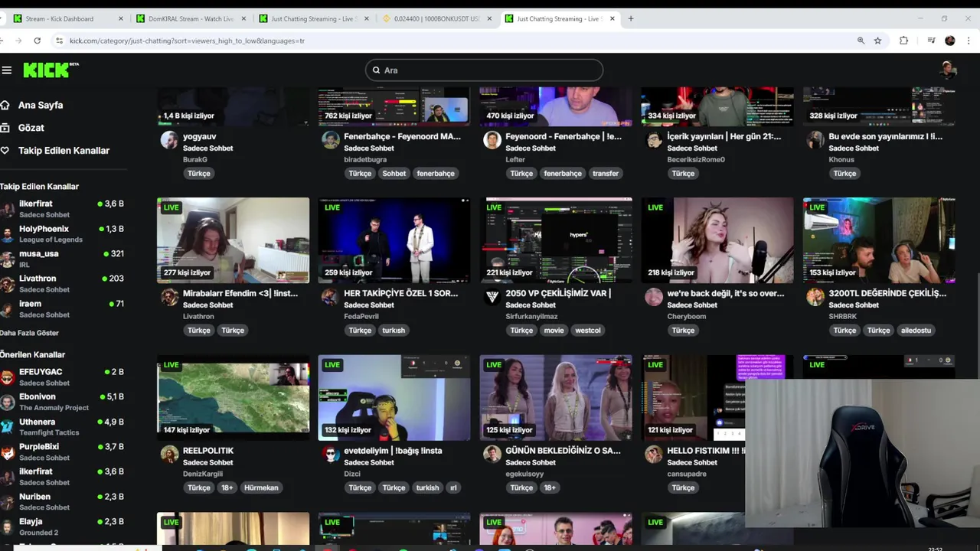This screenshot has height=551, width=980.
Task: Open the evetdeliyim stream thumbnail
Action: [394, 398]
